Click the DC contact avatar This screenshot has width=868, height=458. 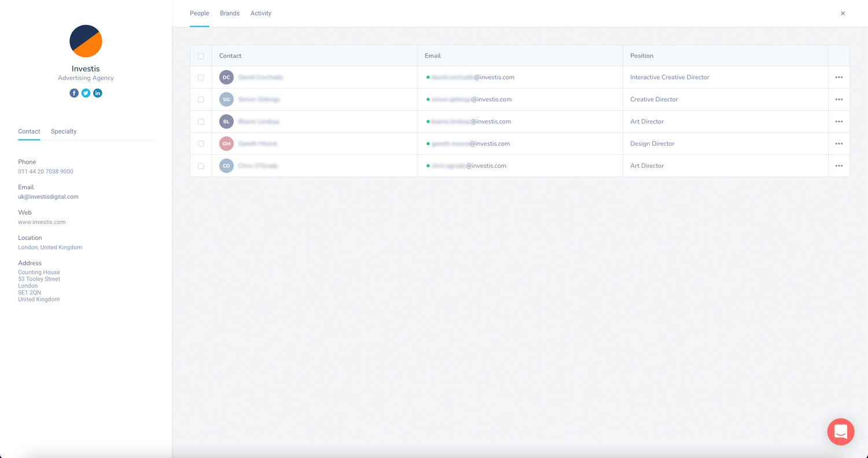(226, 77)
